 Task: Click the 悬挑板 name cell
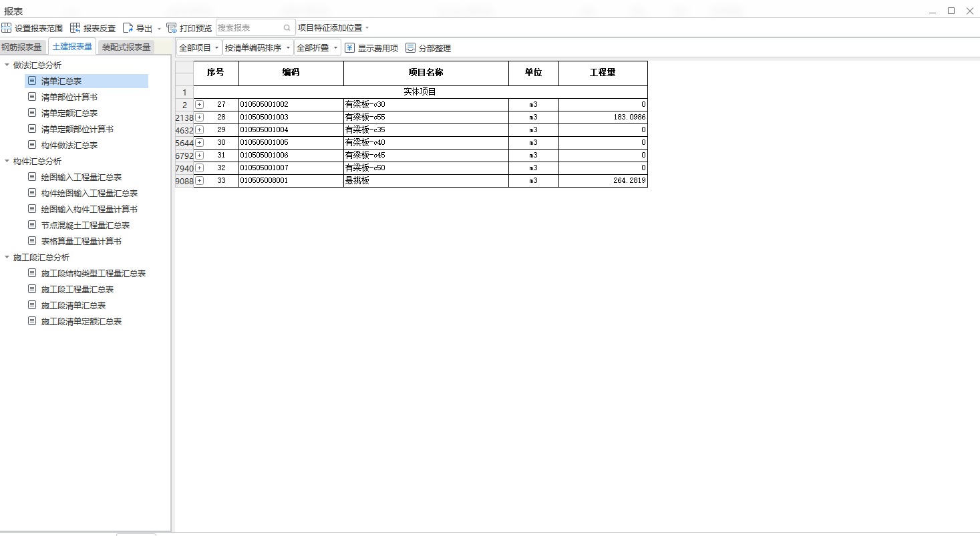(426, 181)
